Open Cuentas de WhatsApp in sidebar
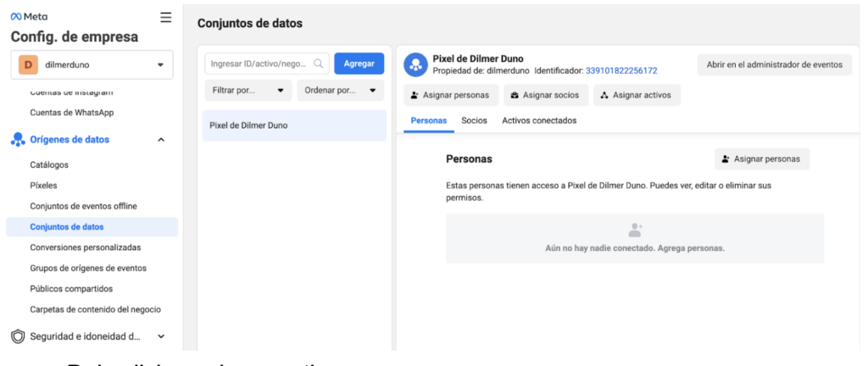 (72, 112)
